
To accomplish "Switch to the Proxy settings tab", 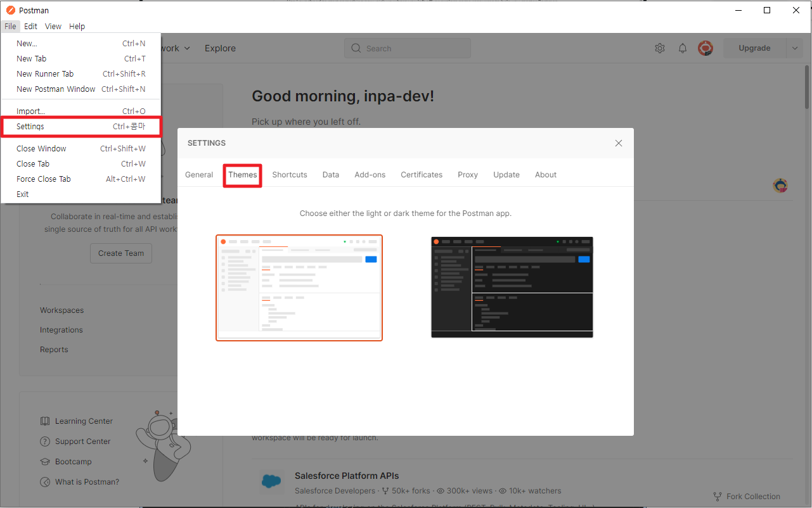I will click(468, 175).
